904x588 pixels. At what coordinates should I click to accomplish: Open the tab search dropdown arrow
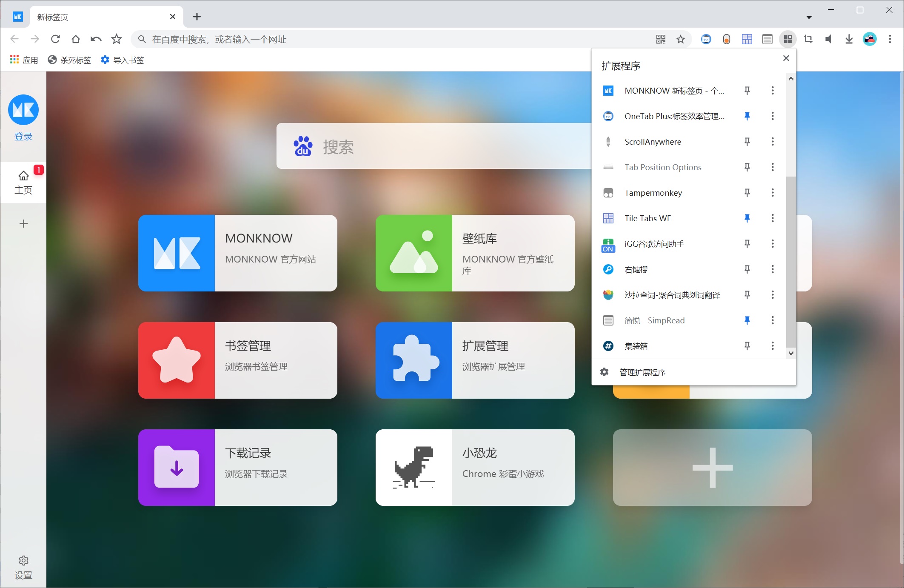809,17
